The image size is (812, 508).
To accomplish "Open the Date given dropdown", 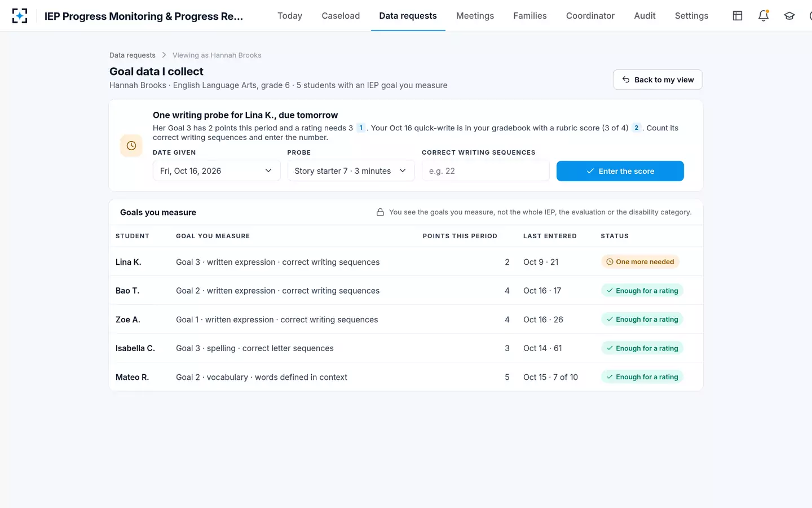I will click(x=217, y=171).
